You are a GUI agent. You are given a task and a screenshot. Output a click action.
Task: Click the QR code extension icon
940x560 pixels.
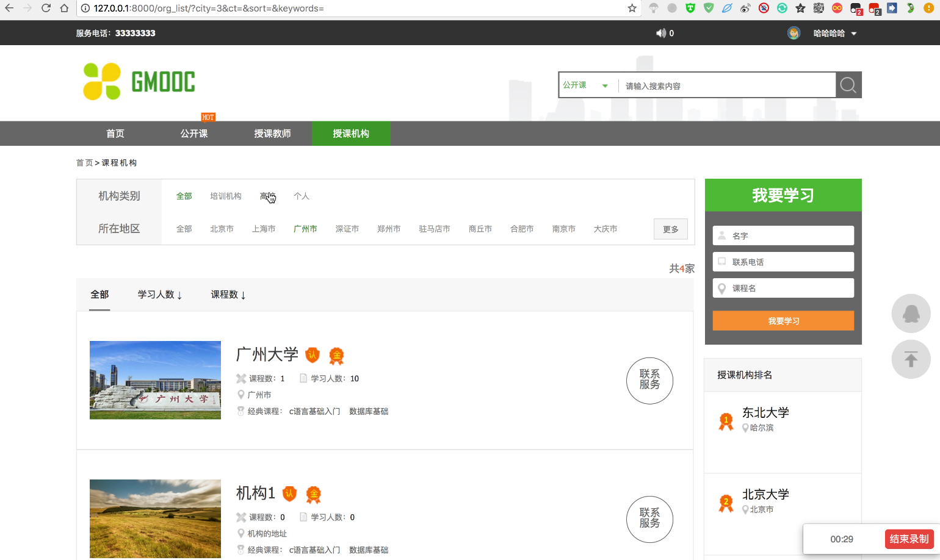point(819,9)
